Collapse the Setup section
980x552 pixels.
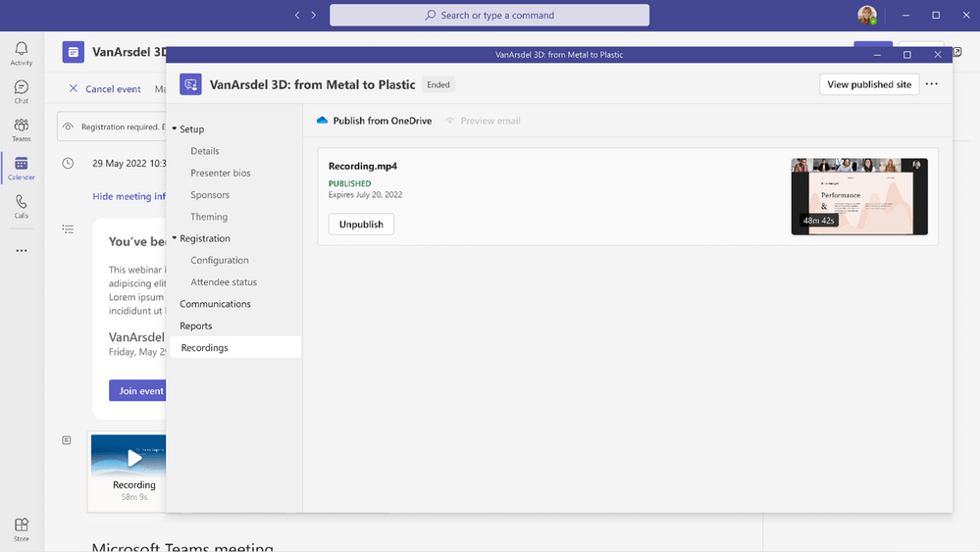click(x=175, y=129)
